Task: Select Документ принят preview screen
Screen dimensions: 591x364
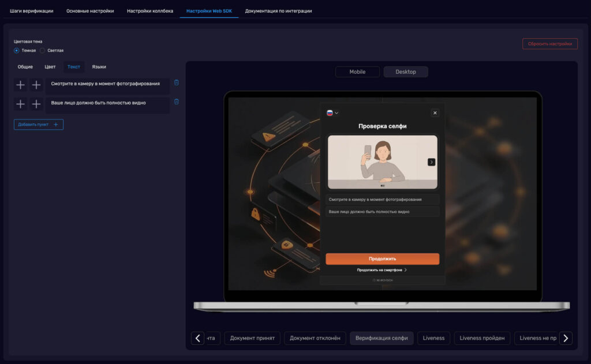Action: (x=252, y=338)
